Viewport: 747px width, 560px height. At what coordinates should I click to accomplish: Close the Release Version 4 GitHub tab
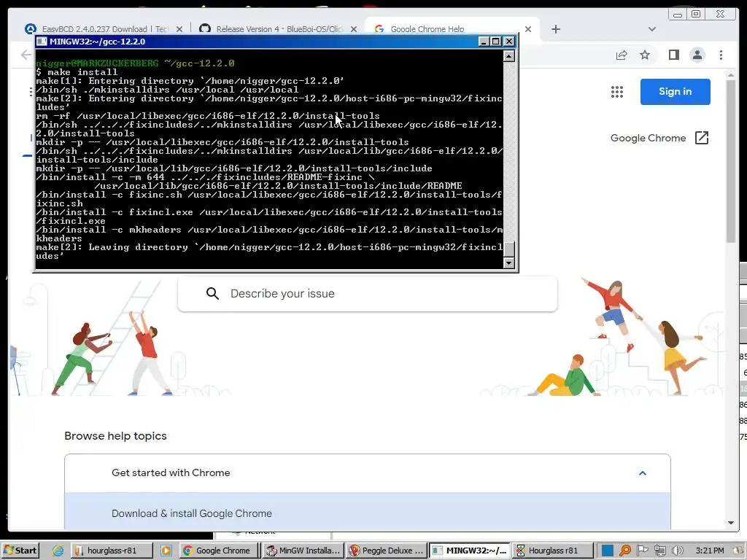click(x=354, y=29)
